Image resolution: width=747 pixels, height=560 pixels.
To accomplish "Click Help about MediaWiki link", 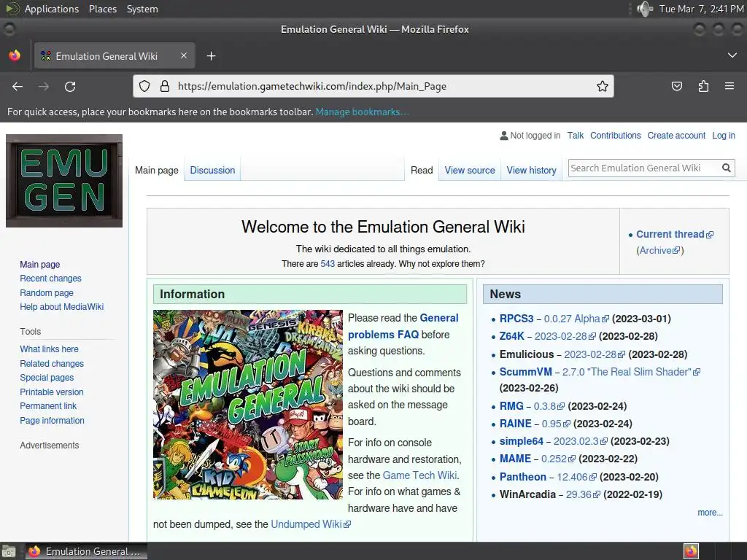I will 61,307.
